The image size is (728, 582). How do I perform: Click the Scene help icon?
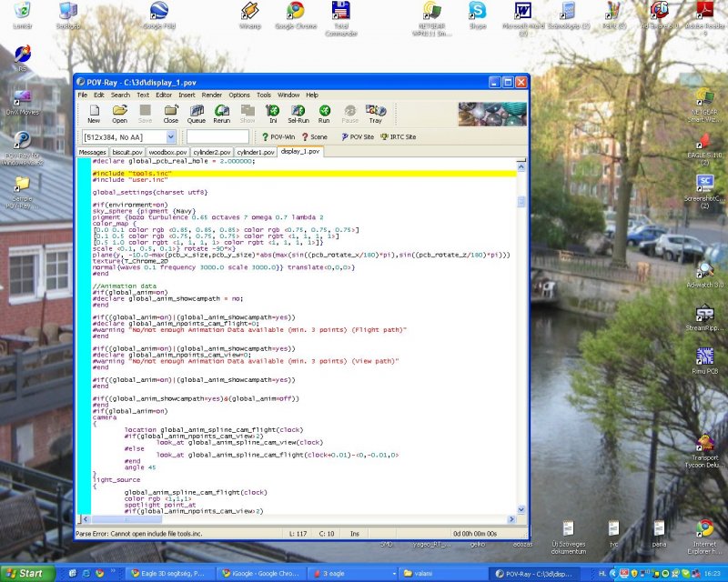(314, 137)
